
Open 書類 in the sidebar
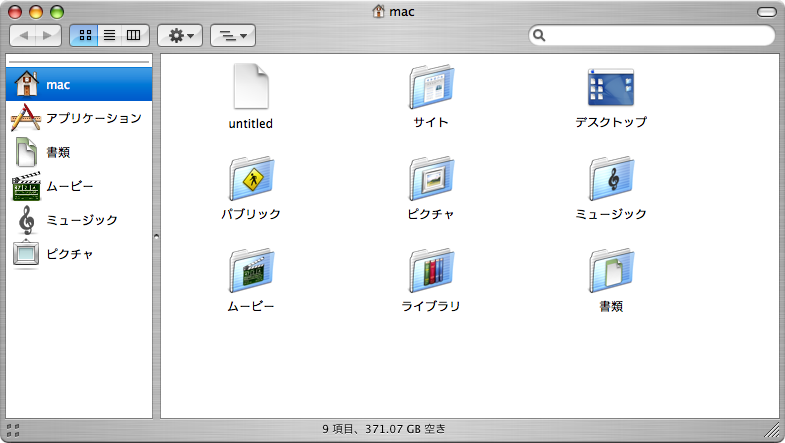[79, 152]
